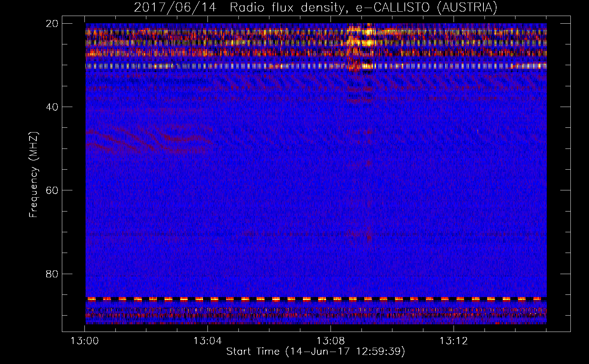Click the 60 MHz frequency tick label

[52, 190]
